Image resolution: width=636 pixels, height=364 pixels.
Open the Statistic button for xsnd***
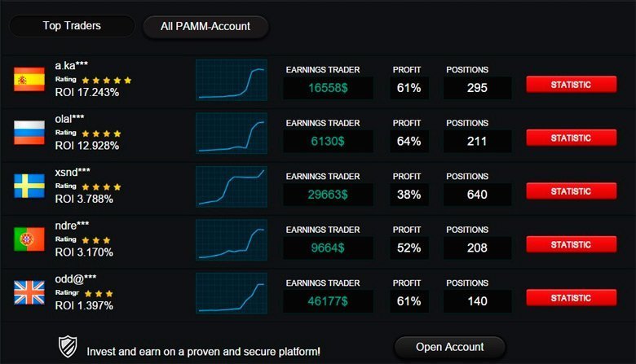pos(571,191)
